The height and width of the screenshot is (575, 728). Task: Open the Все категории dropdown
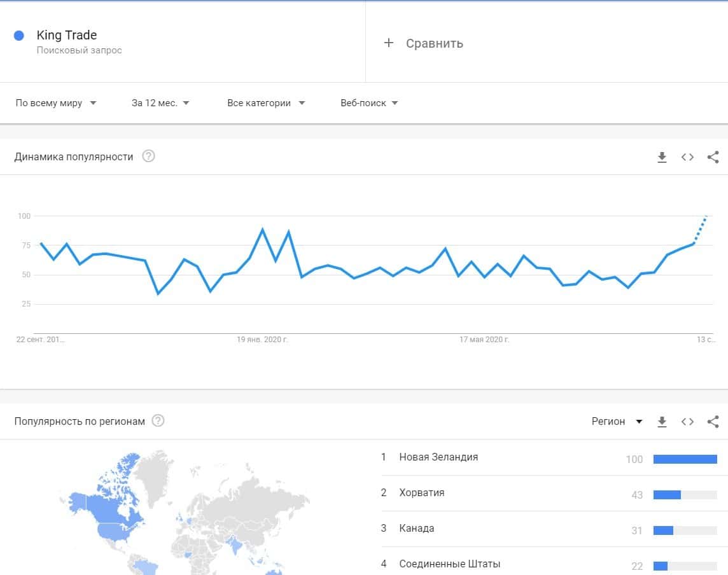(266, 103)
